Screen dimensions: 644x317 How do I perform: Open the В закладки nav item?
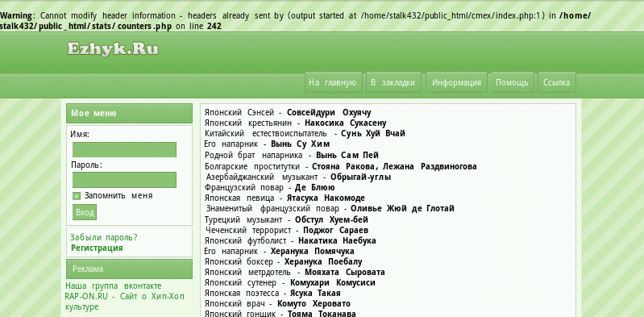tap(393, 82)
